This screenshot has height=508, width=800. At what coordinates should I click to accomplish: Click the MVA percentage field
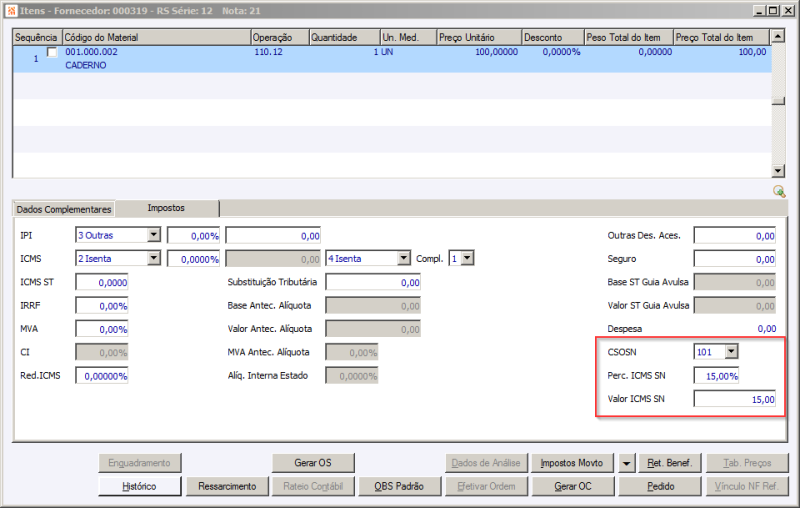102,329
